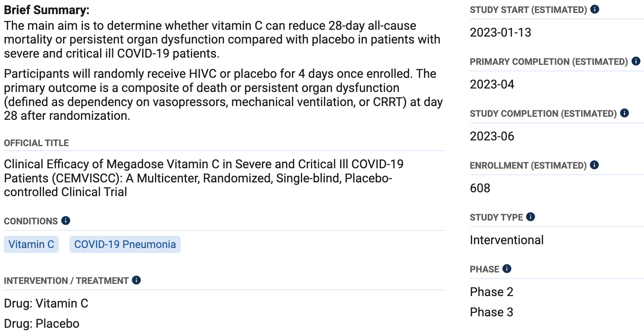Click info icon next to Study Start (Estimated)
Image resolution: width=644 pixels, height=335 pixels.
595,9
